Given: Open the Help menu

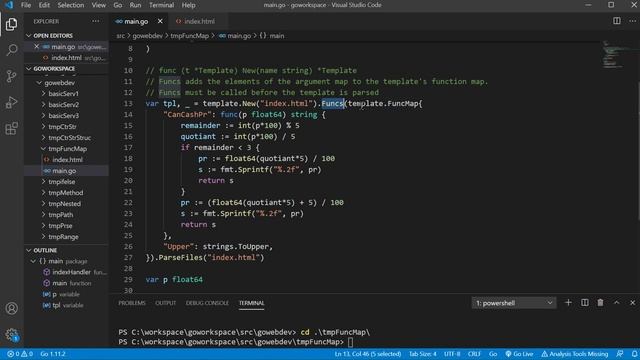Looking at the screenshot, I should [188, 5].
